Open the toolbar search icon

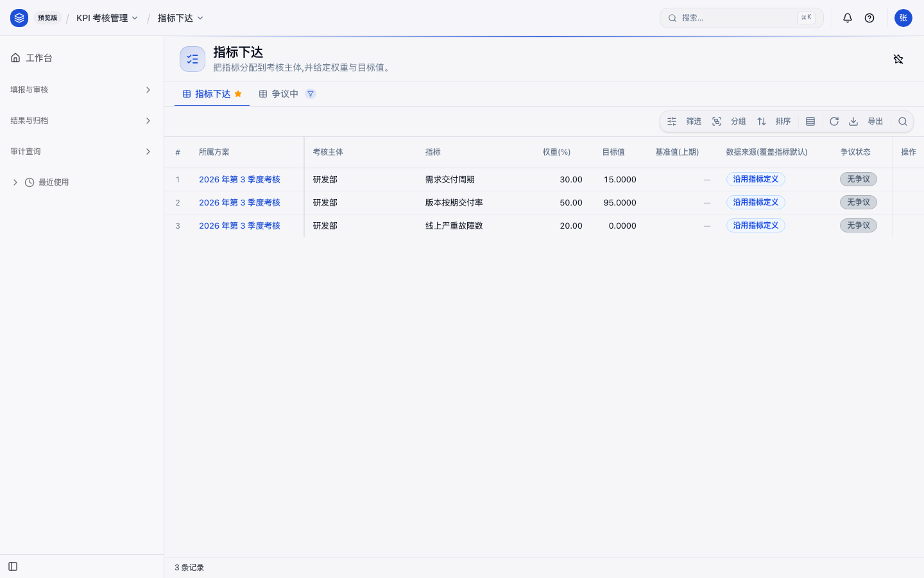coord(903,121)
